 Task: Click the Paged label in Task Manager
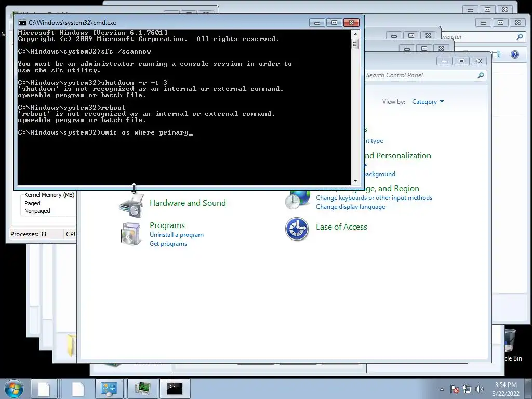click(x=32, y=203)
